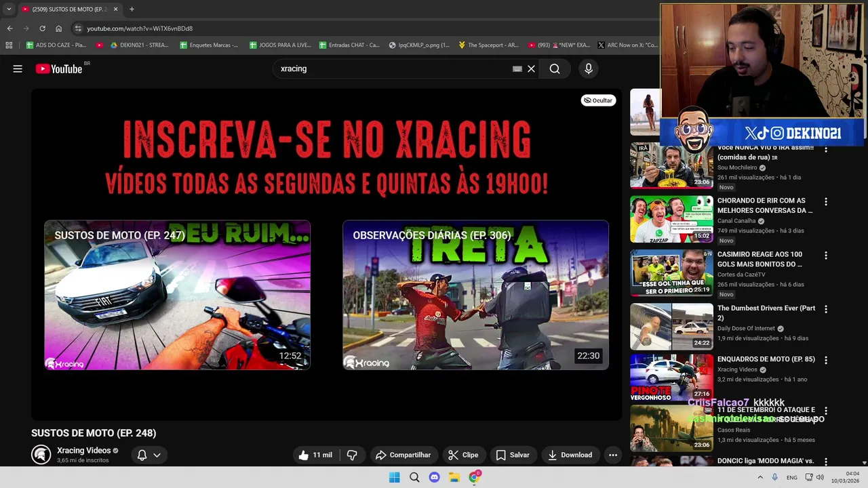Show hidden system tray icons chevron

tap(759, 477)
